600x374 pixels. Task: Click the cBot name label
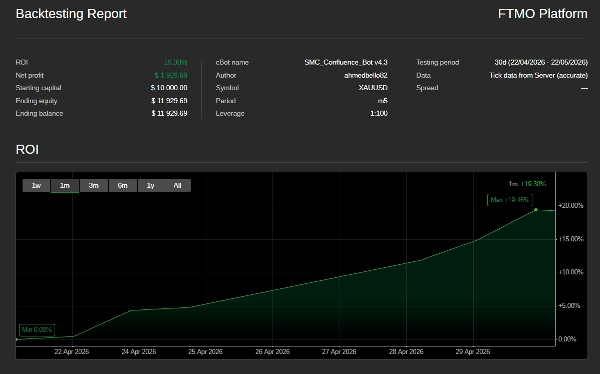[x=232, y=62]
